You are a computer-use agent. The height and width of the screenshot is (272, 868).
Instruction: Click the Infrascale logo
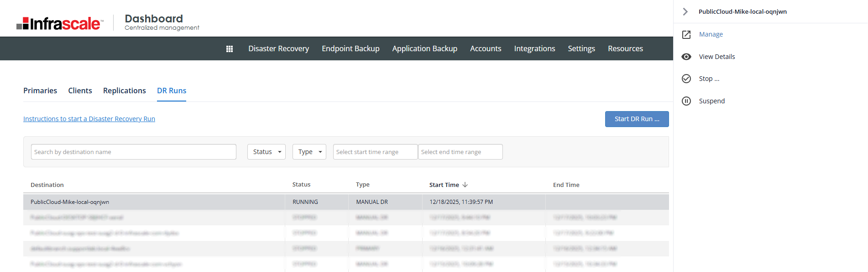tap(60, 23)
